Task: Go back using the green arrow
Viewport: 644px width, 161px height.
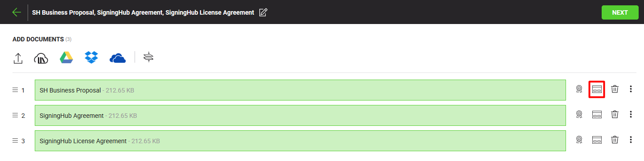Action: click(x=17, y=12)
